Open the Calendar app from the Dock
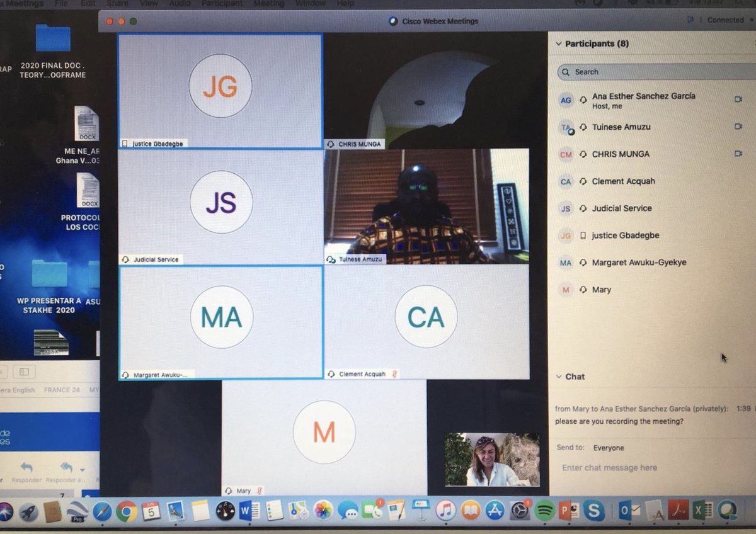This screenshot has width=756, height=534. pos(151,511)
